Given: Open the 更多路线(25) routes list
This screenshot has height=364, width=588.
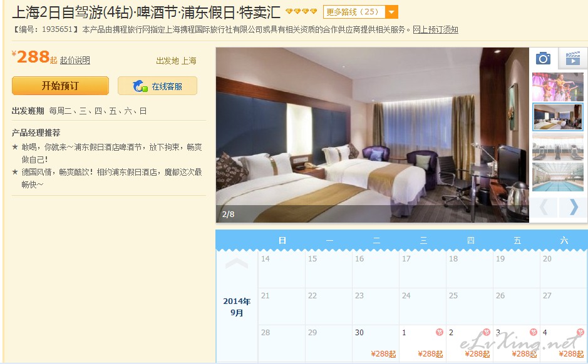Looking at the screenshot, I should click(x=354, y=12).
